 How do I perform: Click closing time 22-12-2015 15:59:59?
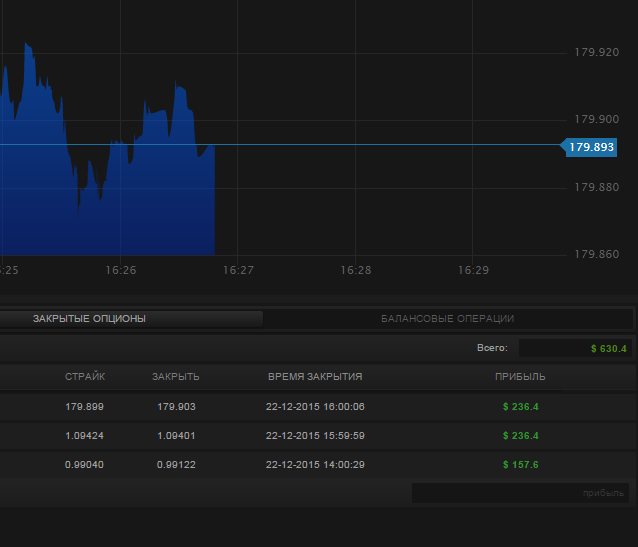(315, 435)
